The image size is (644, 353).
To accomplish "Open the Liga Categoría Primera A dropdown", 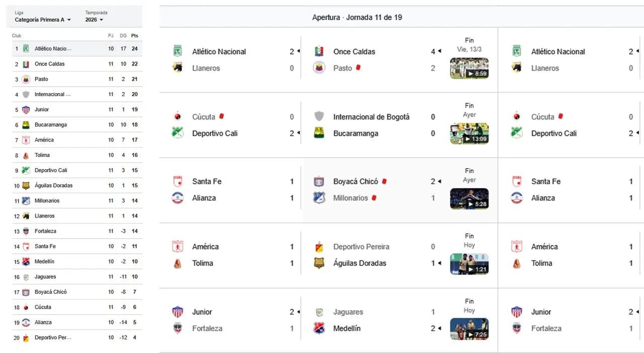I will [43, 20].
